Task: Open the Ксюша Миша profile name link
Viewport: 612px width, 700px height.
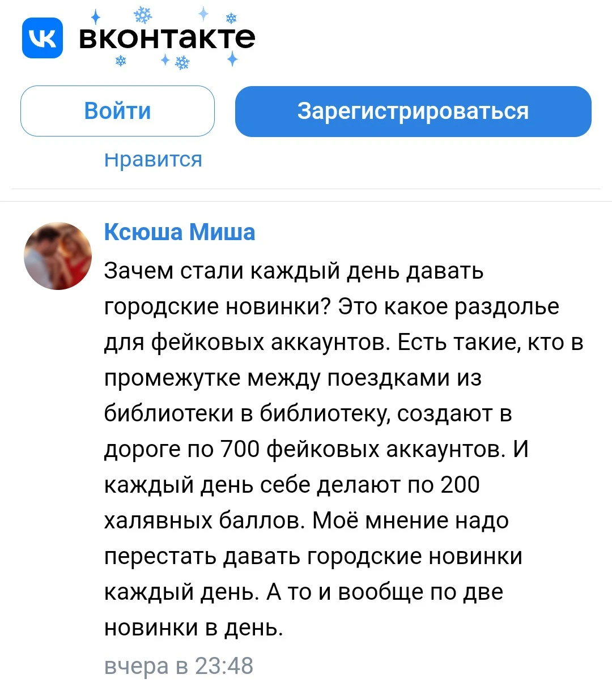Action: pos(180,232)
